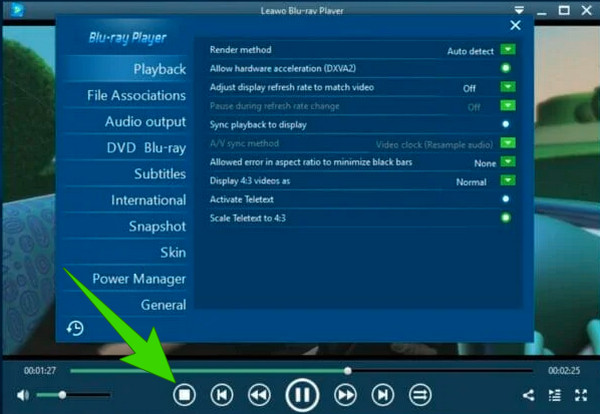Pause the video
This screenshot has height=414, width=600.
point(302,395)
